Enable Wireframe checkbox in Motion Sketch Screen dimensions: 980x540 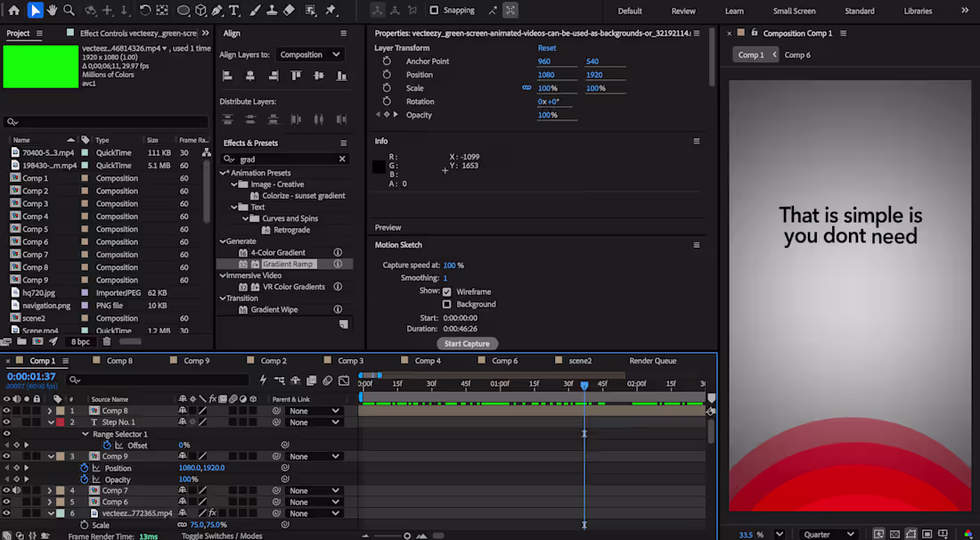[x=446, y=292]
